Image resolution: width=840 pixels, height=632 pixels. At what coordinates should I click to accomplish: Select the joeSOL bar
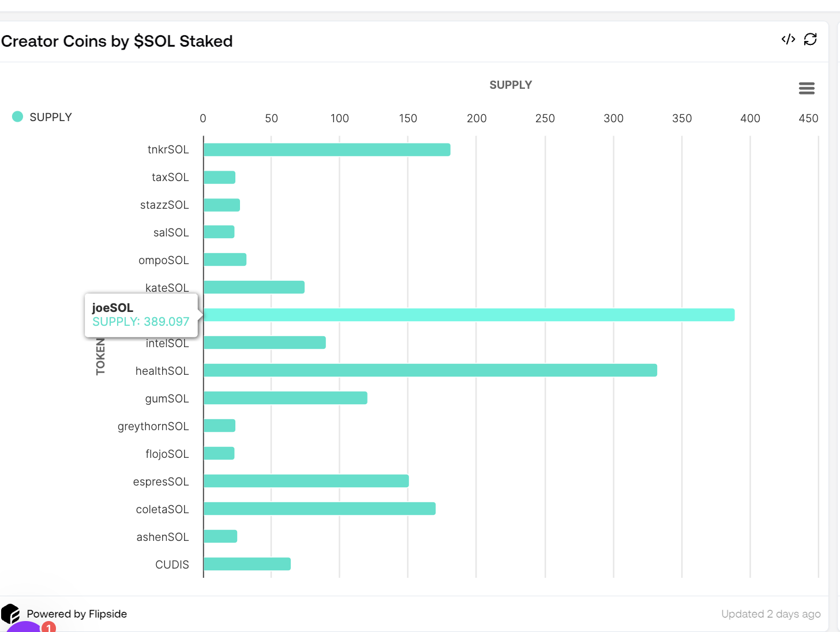pyautogui.click(x=468, y=315)
